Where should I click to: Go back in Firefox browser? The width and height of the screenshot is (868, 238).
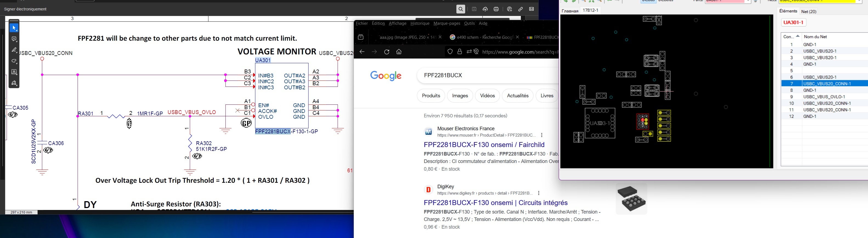coord(362,52)
